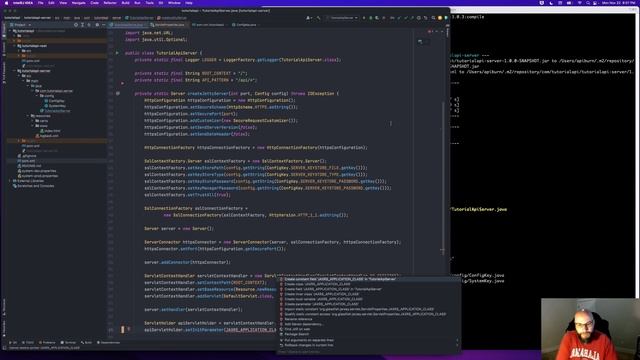
Task: Open the run configuration dropdown
Action: pyautogui.click(x=343, y=18)
